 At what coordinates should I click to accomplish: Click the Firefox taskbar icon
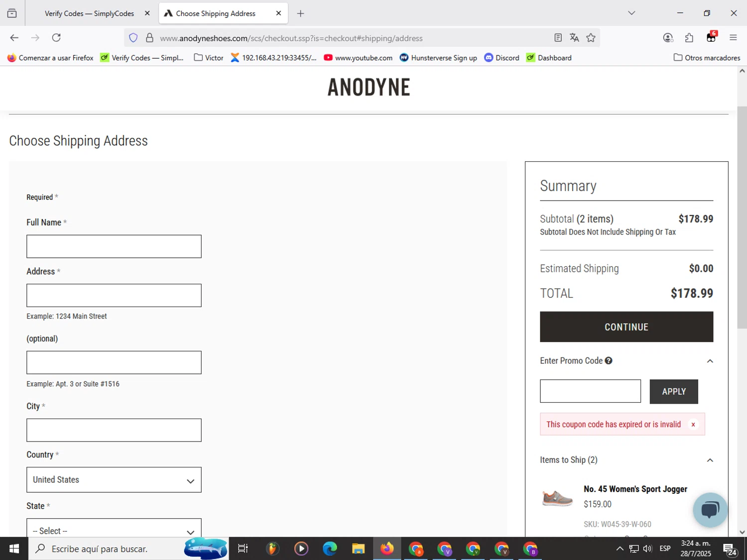387,549
